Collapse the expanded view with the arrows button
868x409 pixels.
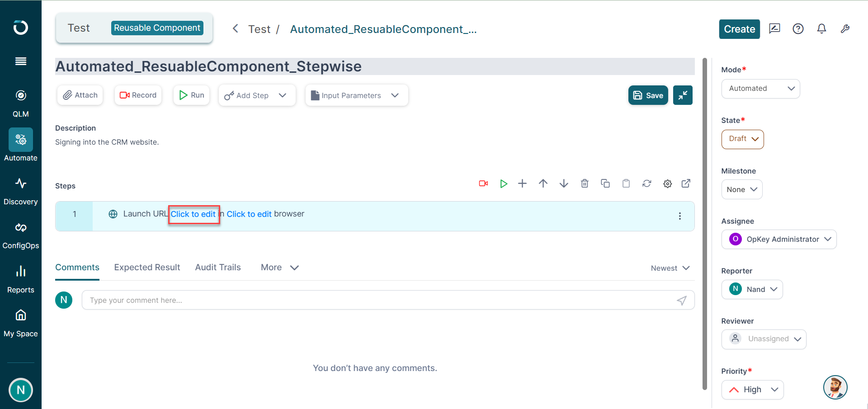[683, 95]
